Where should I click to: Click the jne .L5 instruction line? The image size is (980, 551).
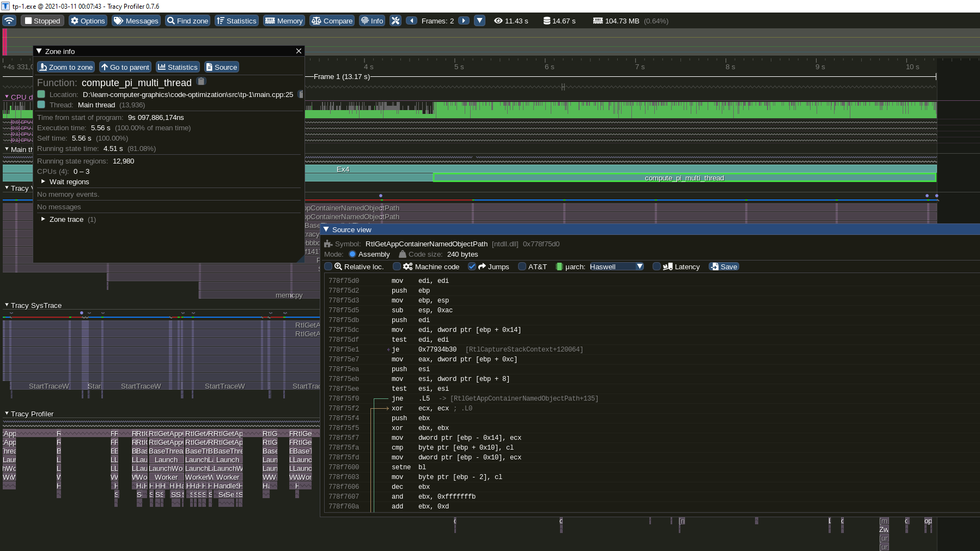tap(495, 398)
